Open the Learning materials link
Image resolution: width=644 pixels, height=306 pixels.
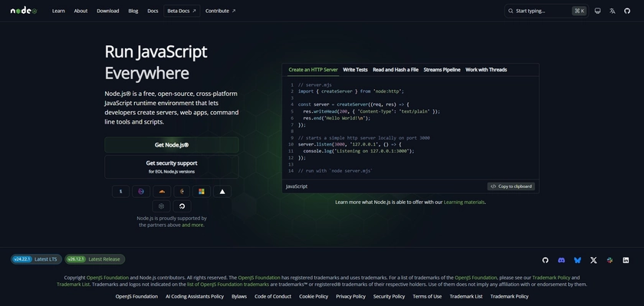click(x=464, y=202)
